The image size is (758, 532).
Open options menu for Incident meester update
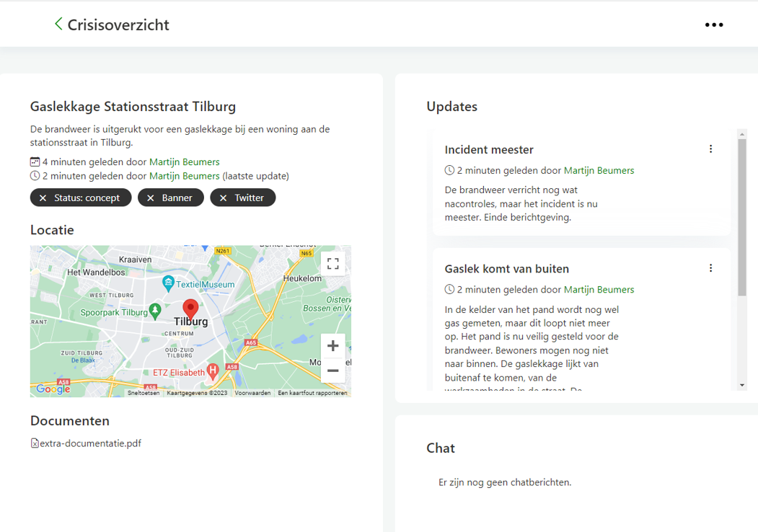point(710,149)
